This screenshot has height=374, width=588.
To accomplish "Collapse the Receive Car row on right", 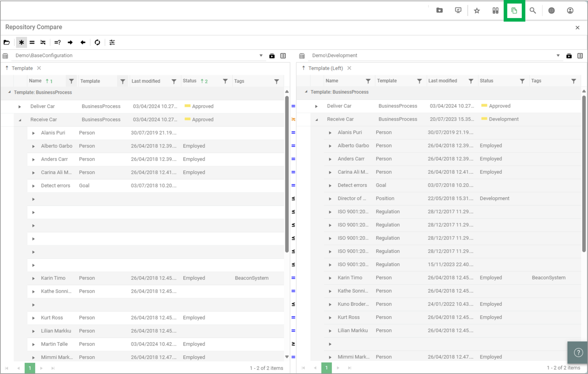I will [x=316, y=120].
